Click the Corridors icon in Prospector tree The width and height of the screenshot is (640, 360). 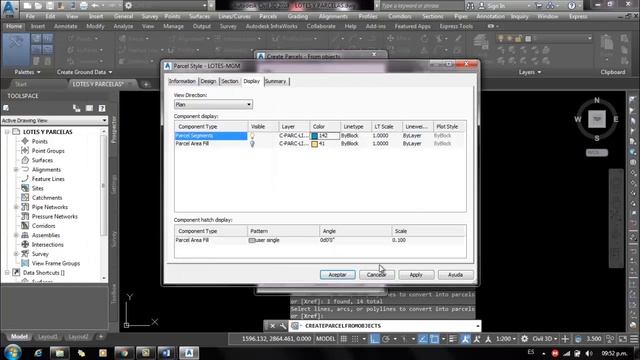click(x=25, y=226)
